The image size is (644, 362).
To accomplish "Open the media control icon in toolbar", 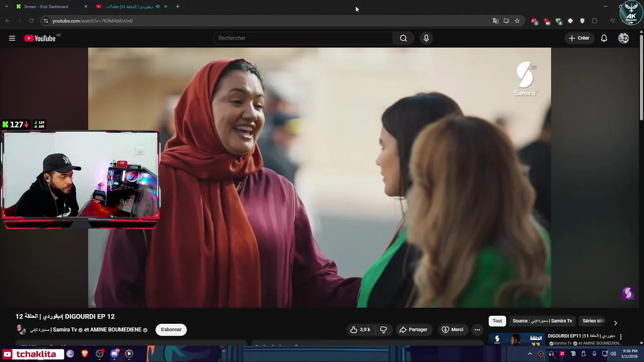I will [x=612, y=21].
